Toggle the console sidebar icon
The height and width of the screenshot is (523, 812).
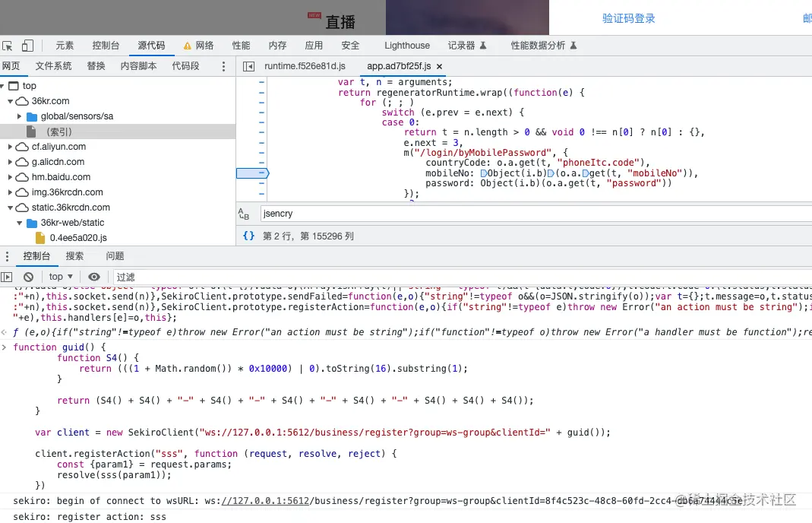click(7, 277)
